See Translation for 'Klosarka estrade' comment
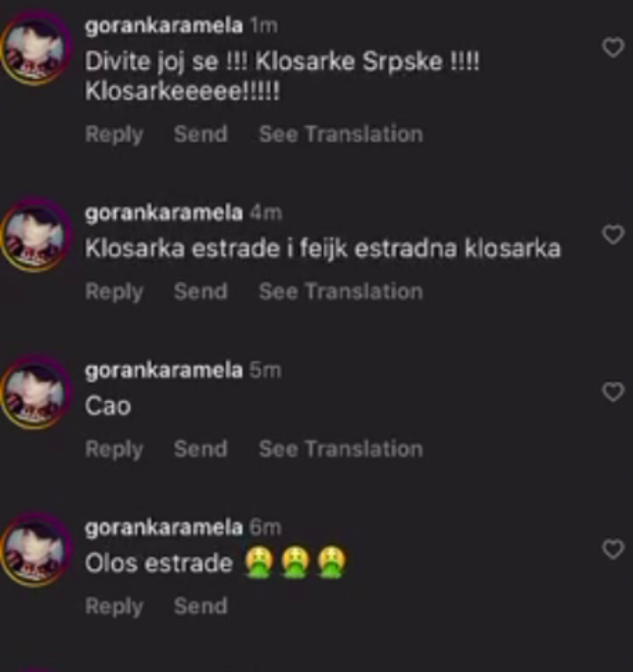 [341, 291]
